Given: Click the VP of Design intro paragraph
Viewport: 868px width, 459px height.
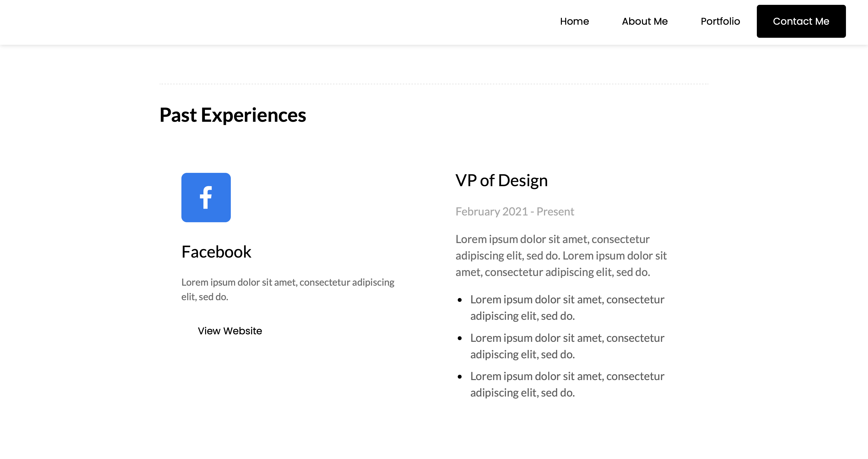Looking at the screenshot, I should point(561,255).
